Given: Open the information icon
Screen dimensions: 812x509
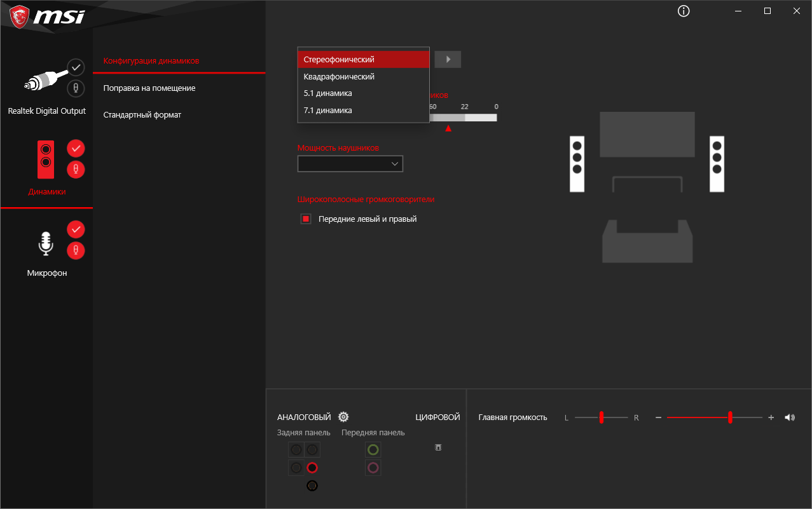Looking at the screenshot, I should [x=684, y=11].
